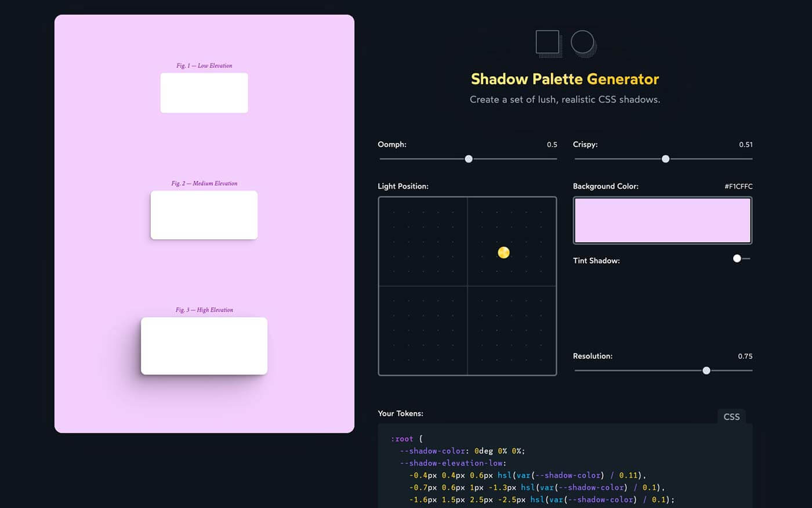The width and height of the screenshot is (812, 508).
Task: Click the high elevation preview card
Action: (204, 346)
